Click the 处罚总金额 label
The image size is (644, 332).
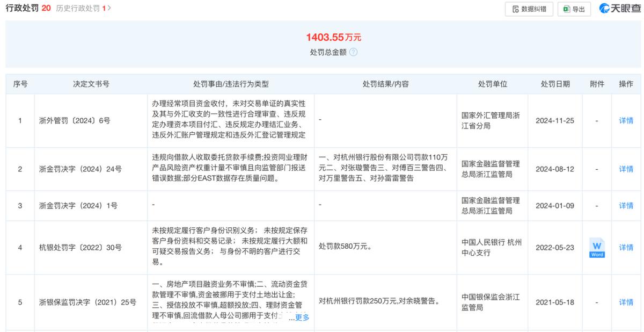328,52
